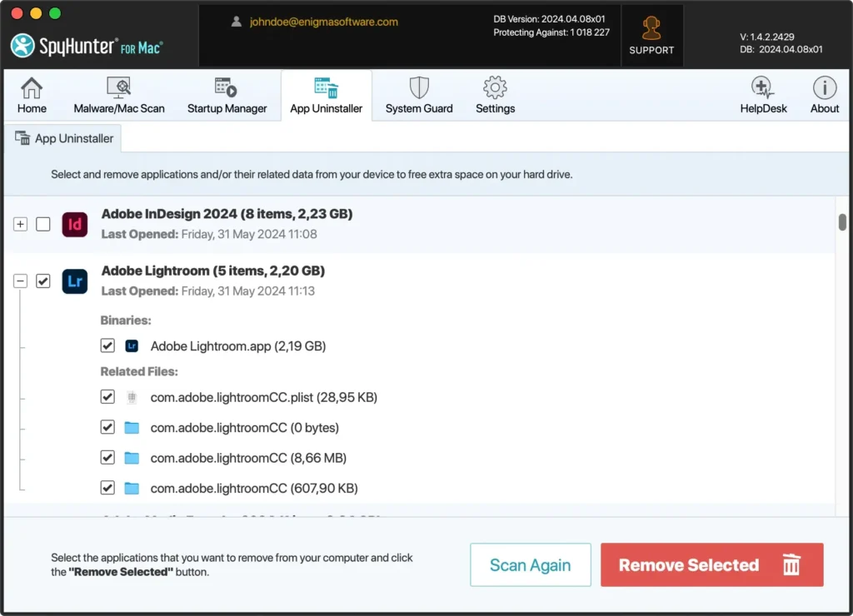This screenshot has height=616, width=853.
Task: Click the com.adobe.lightroomCC (0 bytes) entry
Action: [245, 427]
